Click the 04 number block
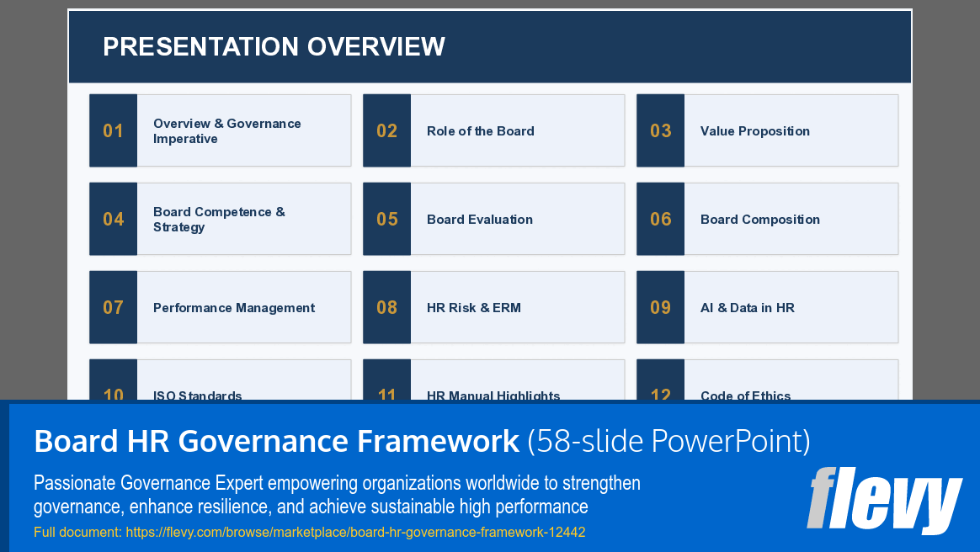Screen dimensions: 980x552 point(113,219)
